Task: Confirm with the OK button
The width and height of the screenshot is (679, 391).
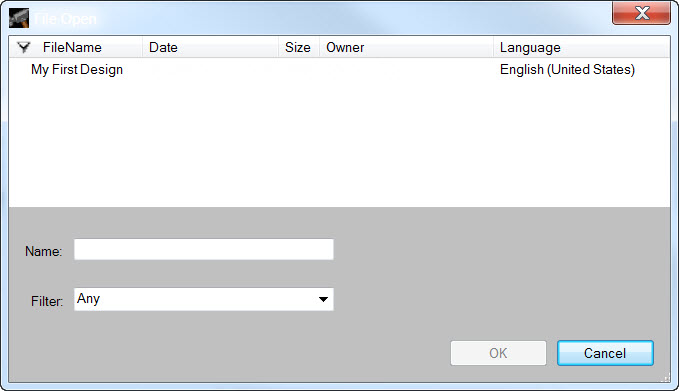Action: pyautogui.click(x=498, y=353)
